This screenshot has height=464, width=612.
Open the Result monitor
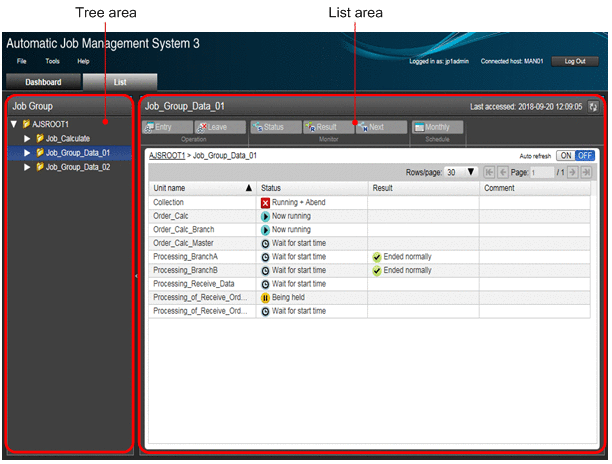click(x=329, y=127)
